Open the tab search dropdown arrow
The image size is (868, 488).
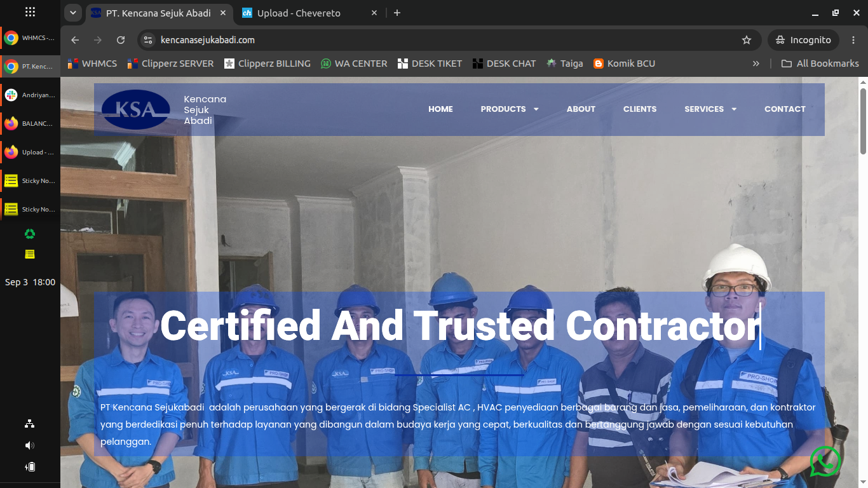pos(73,13)
